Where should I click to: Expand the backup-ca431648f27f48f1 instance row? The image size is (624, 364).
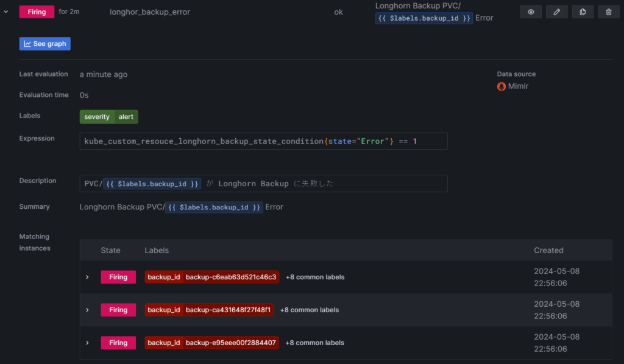coord(88,310)
